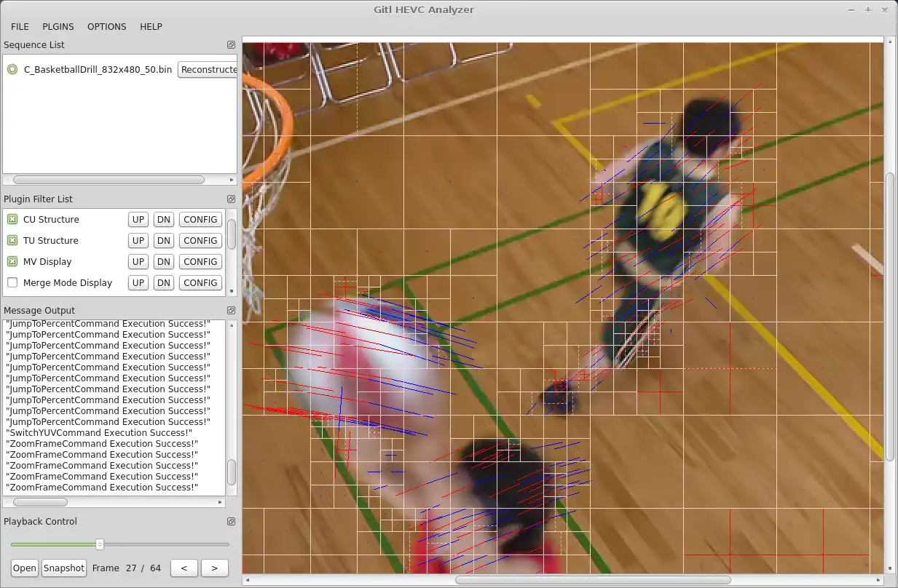Undock the Sequence List panel
898x588 pixels.
click(231, 45)
